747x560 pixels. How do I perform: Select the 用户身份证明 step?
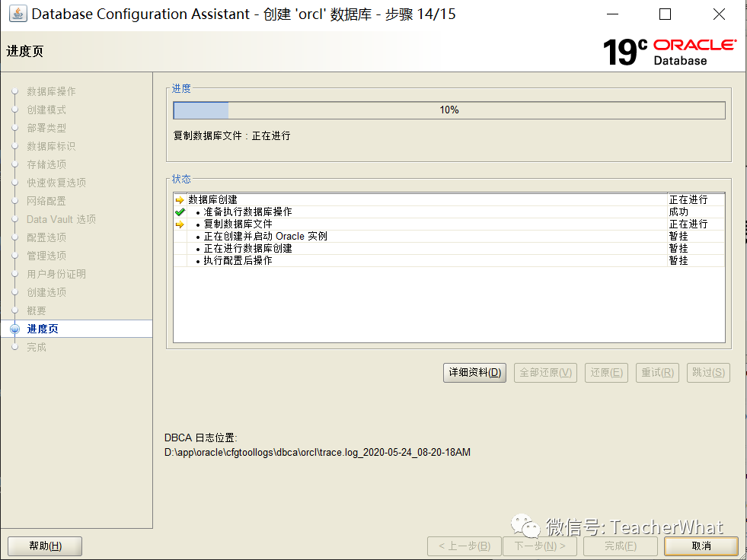56,274
